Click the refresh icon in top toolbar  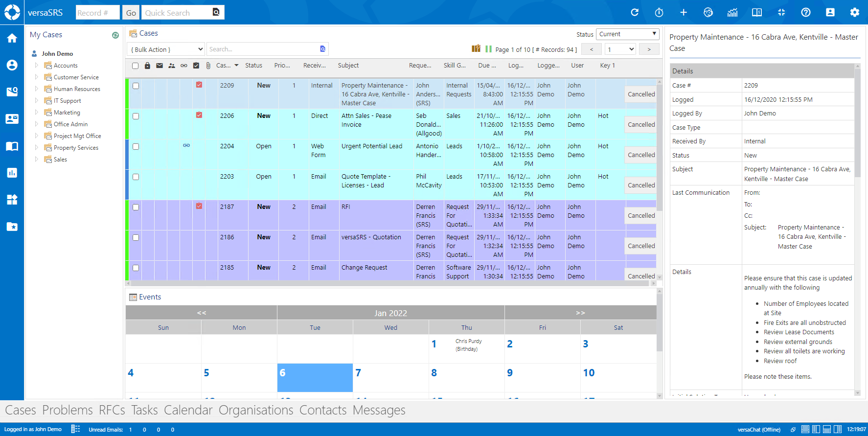coord(635,13)
